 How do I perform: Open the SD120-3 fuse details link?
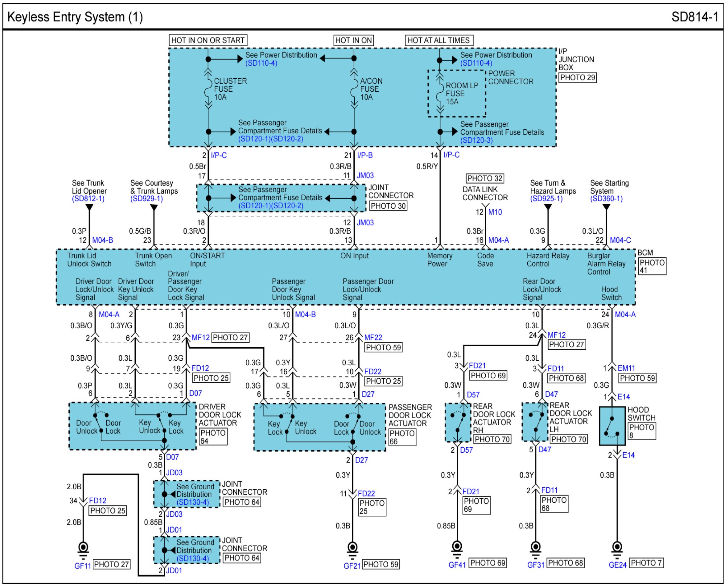[476, 141]
